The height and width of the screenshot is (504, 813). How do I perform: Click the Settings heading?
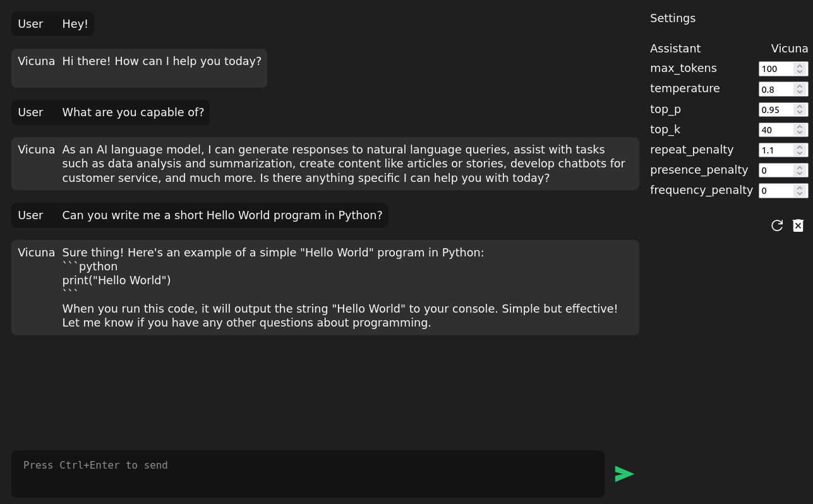tap(673, 18)
